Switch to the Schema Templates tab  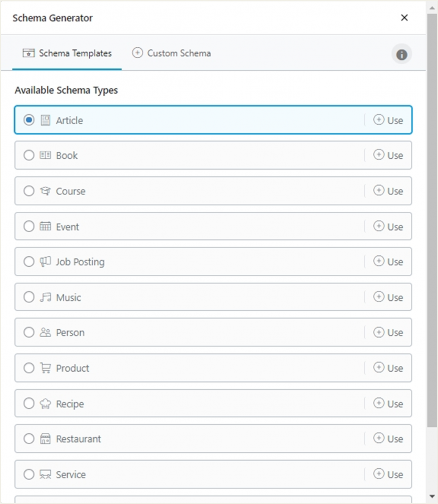point(67,53)
